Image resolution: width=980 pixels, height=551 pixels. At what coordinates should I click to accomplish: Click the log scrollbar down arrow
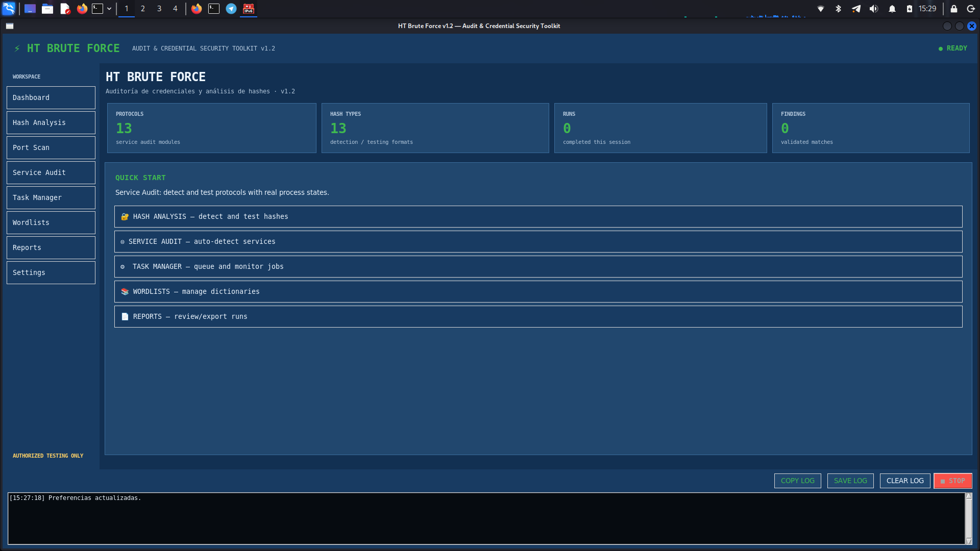(x=969, y=541)
